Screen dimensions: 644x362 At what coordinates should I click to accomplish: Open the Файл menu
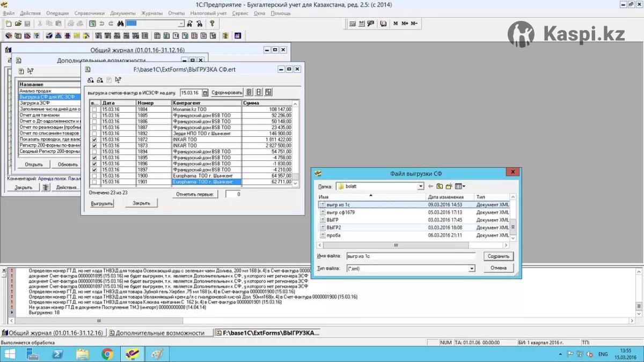coord(9,13)
